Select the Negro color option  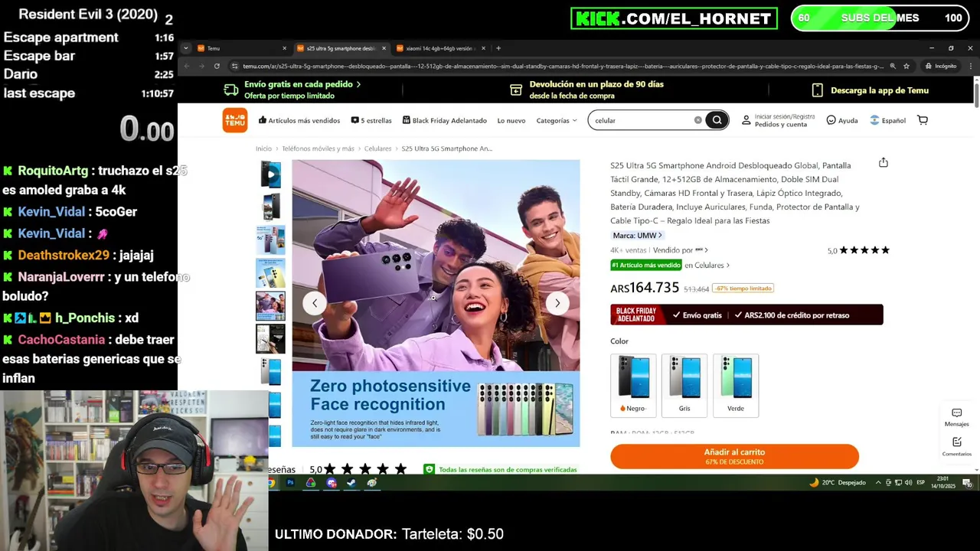click(x=633, y=385)
